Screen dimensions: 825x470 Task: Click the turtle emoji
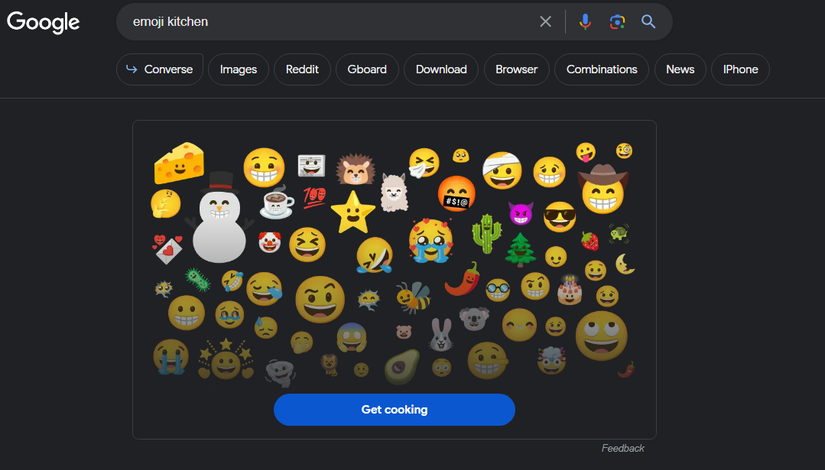(619, 232)
